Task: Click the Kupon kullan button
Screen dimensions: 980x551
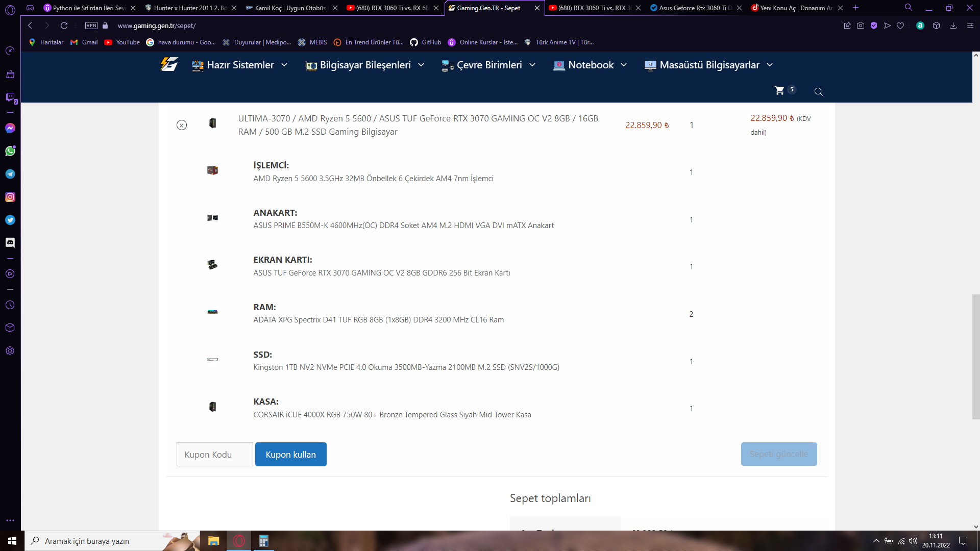Action: point(290,454)
